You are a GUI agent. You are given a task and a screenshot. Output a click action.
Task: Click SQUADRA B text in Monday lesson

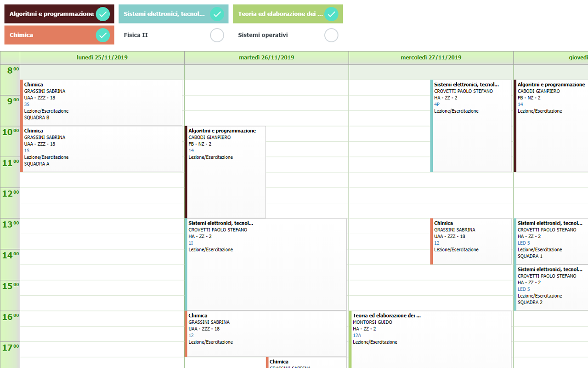click(x=37, y=118)
